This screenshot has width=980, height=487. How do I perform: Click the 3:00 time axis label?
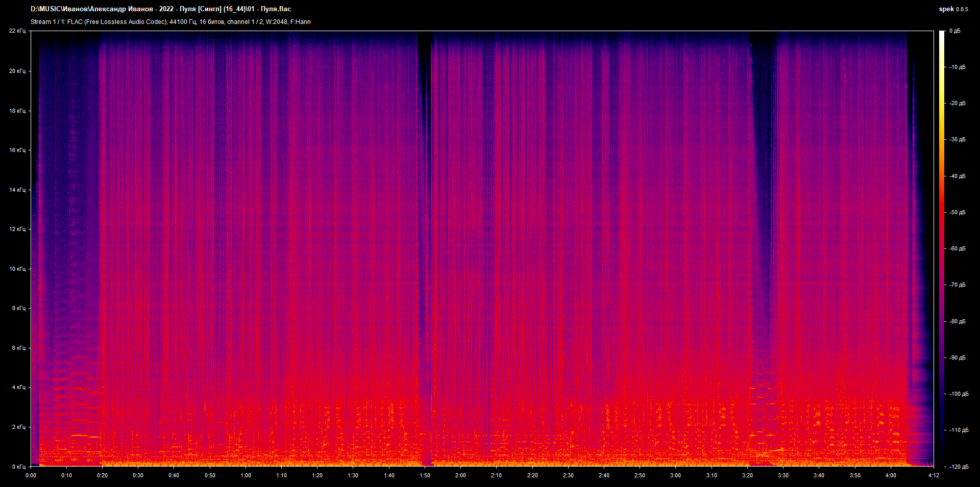click(675, 475)
